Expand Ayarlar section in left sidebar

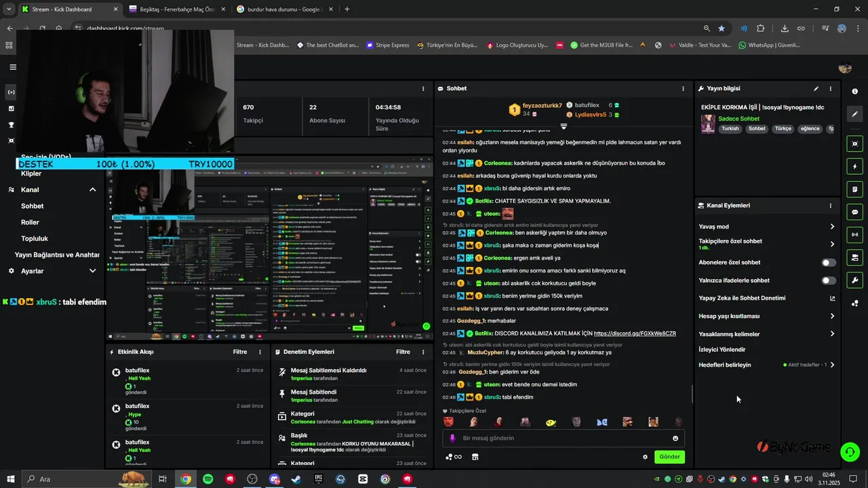tap(93, 271)
